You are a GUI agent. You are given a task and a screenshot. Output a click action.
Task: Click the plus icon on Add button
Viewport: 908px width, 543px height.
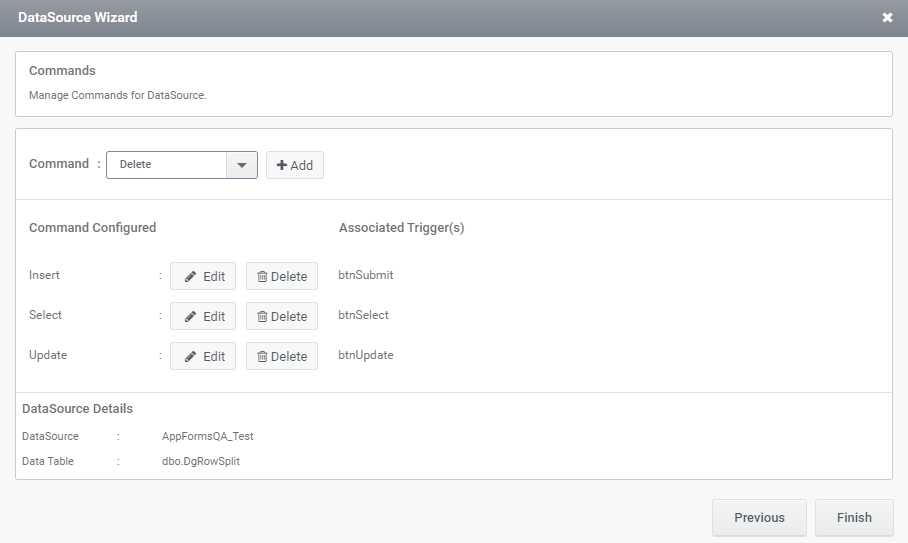pyautogui.click(x=282, y=165)
